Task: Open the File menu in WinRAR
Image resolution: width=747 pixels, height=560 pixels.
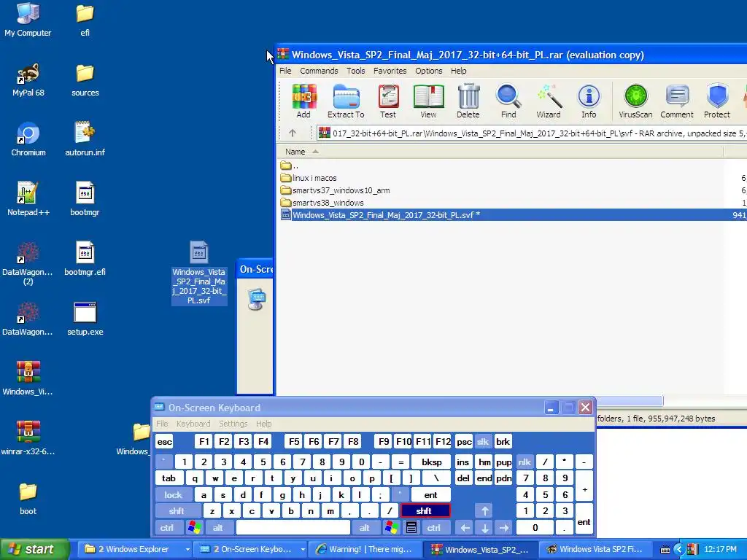Action: point(285,71)
